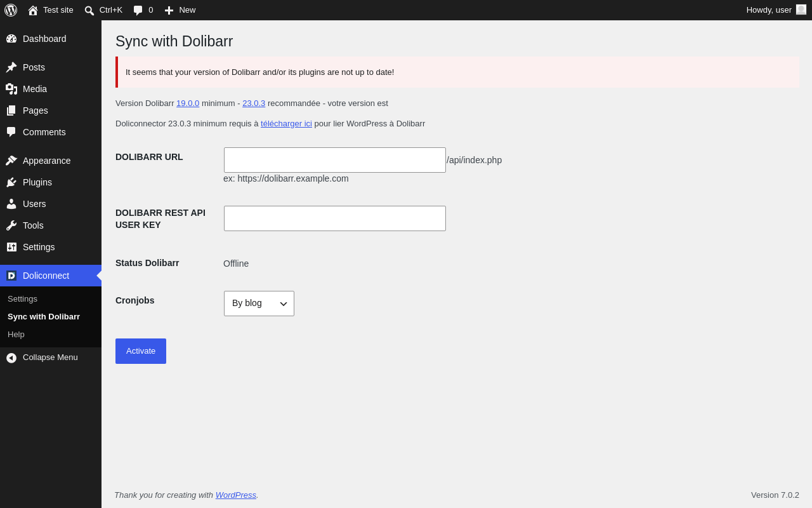Click the out-of-date error notice text

click(260, 72)
